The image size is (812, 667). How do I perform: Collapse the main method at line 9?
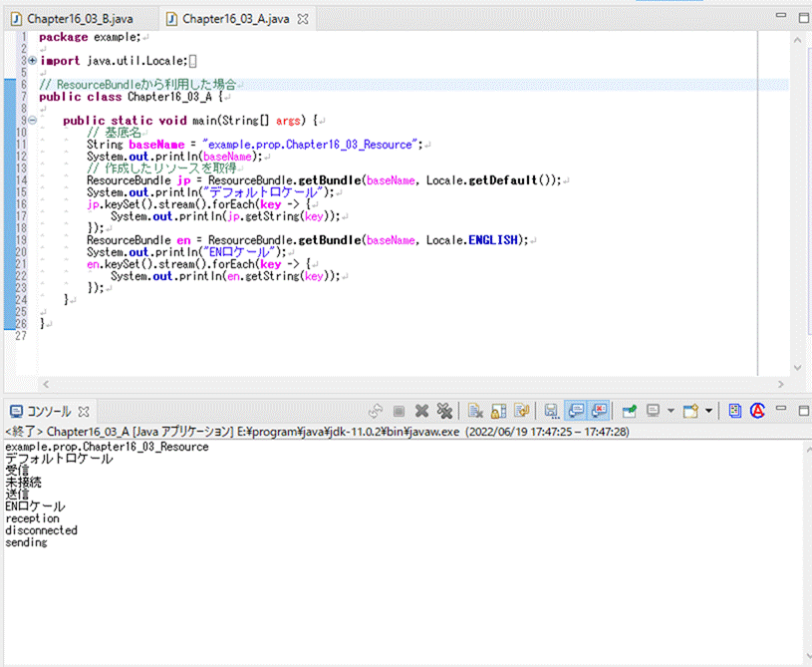(x=32, y=121)
